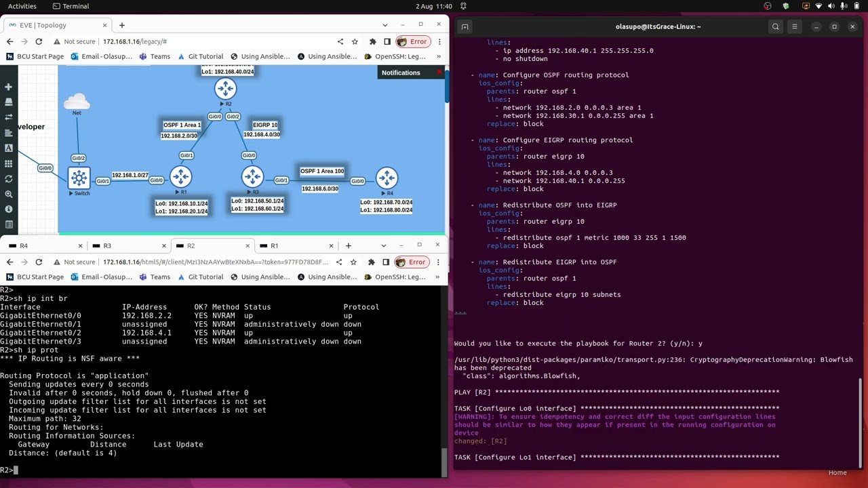Open the Terminal app menu in top bar
Screen dimensions: 868x488
pyautogui.click(x=71, y=6)
